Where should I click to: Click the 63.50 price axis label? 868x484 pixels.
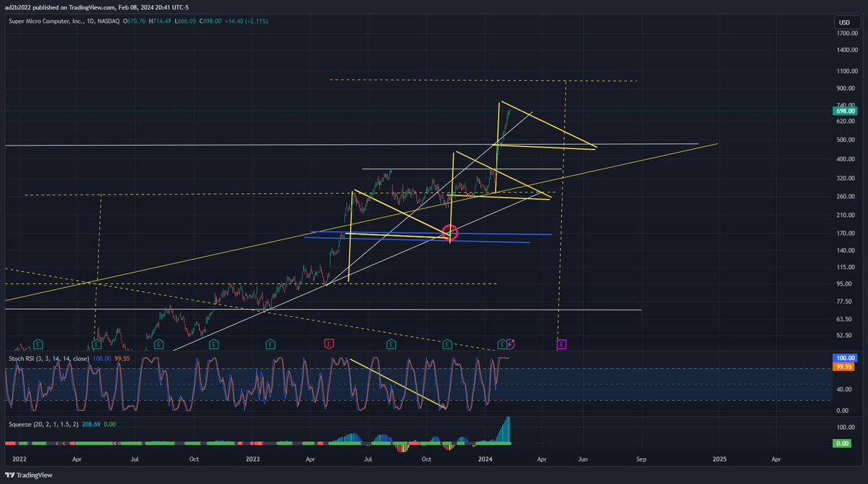(844, 318)
